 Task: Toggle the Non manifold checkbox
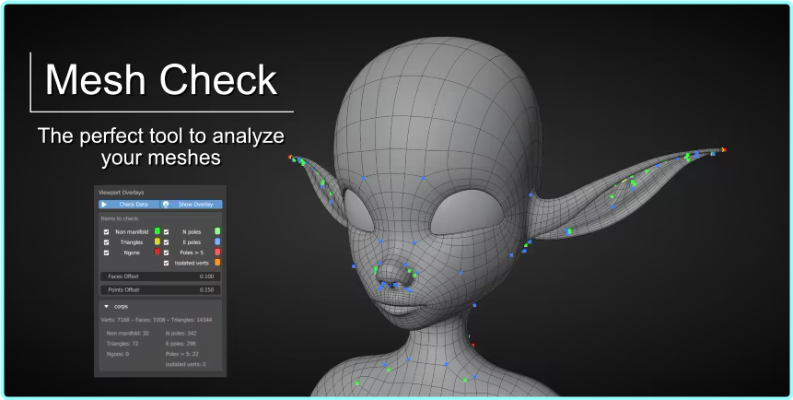pyautogui.click(x=106, y=232)
